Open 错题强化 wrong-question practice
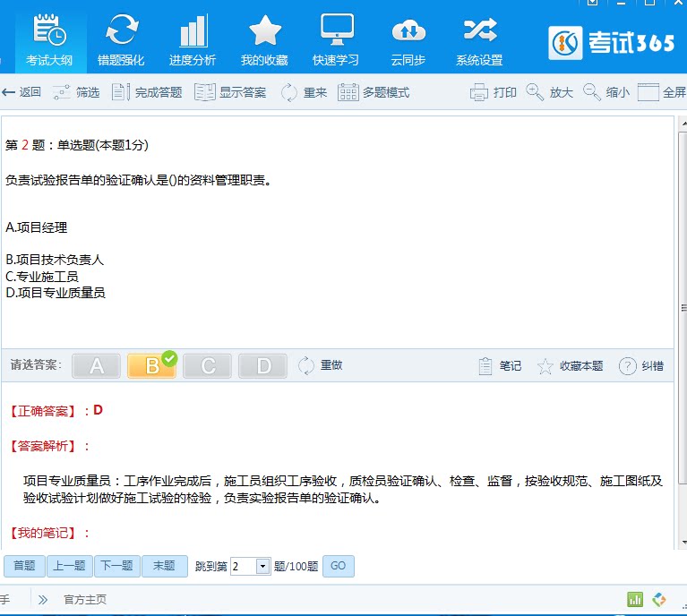This screenshot has width=687, height=616. 121,41
